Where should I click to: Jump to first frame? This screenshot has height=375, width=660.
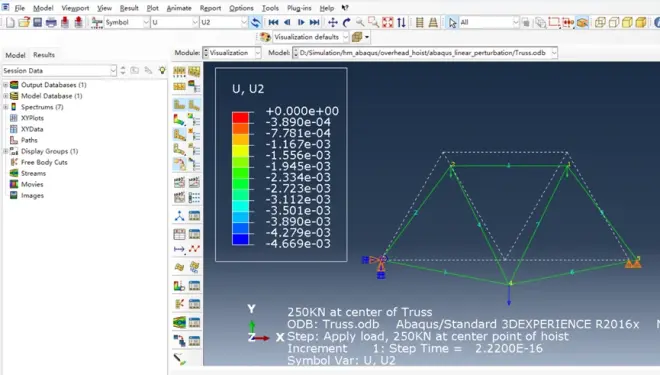pyautogui.click(x=273, y=22)
